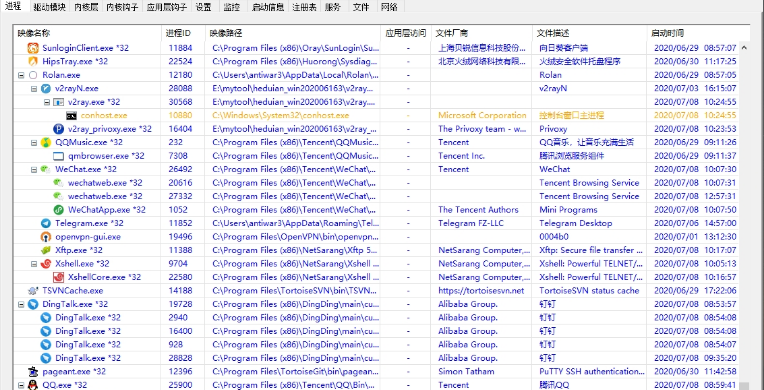The width and height of the screenshot is (764, 390).
Task: Click the WeChat.exe *32 chat icon
Action: [46, 169]
